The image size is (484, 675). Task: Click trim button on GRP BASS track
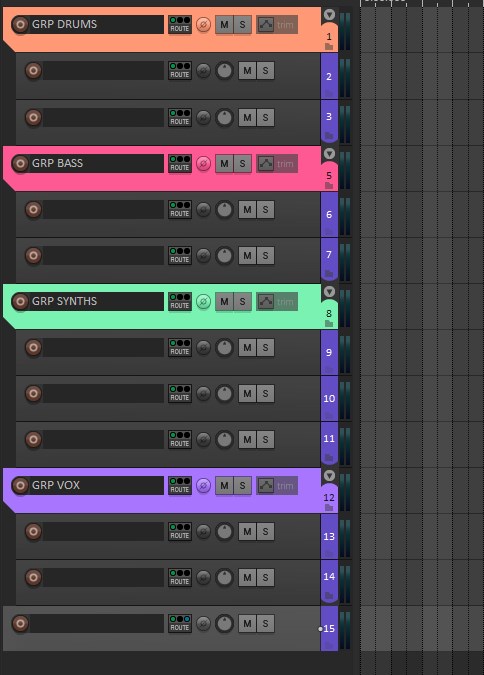click(x=285, y=164)
